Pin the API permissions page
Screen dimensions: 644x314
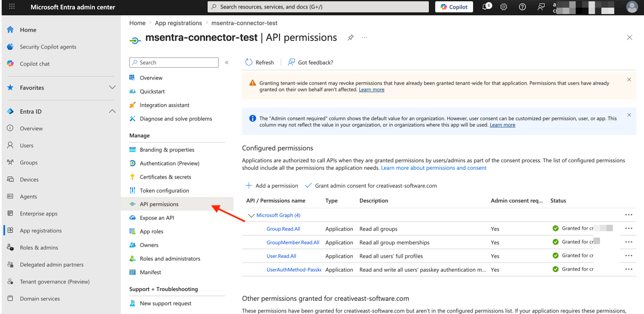(351, 37)
